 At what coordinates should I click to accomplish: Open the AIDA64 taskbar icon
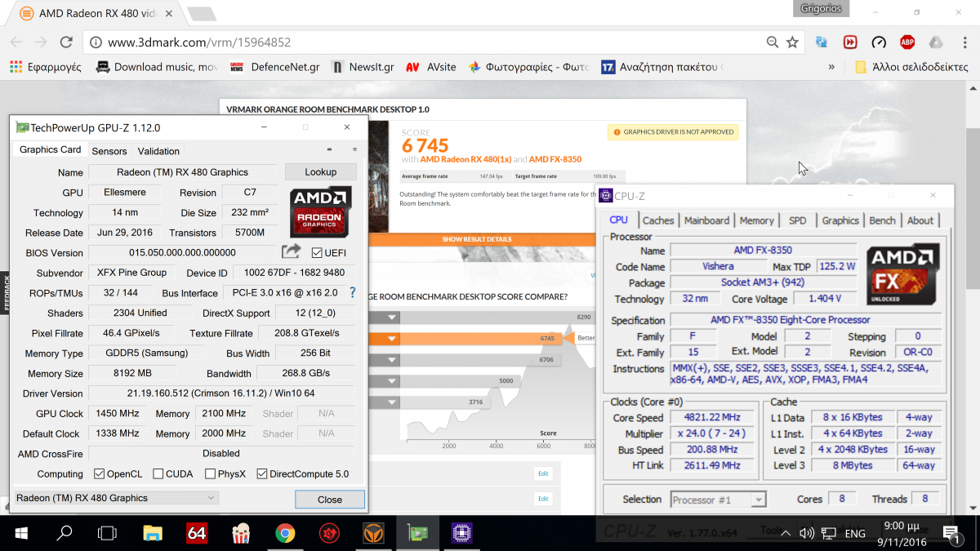[197, 533]
